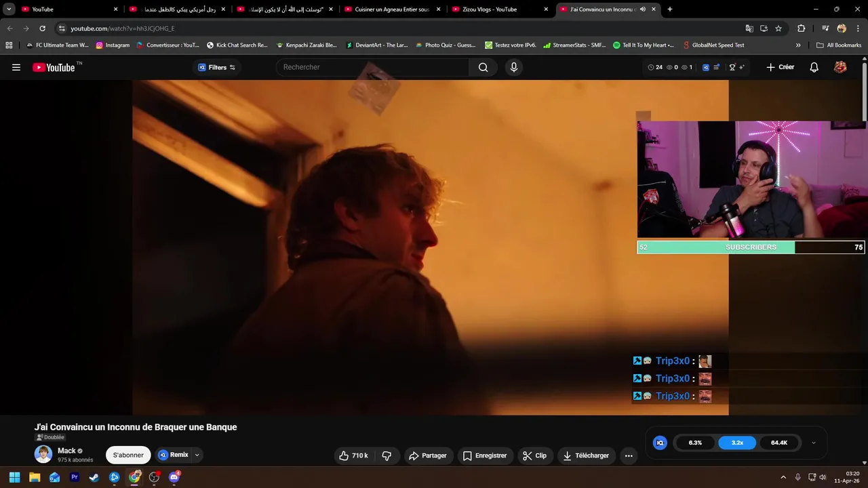Click the address bar URL

click(x=123, y=28)
